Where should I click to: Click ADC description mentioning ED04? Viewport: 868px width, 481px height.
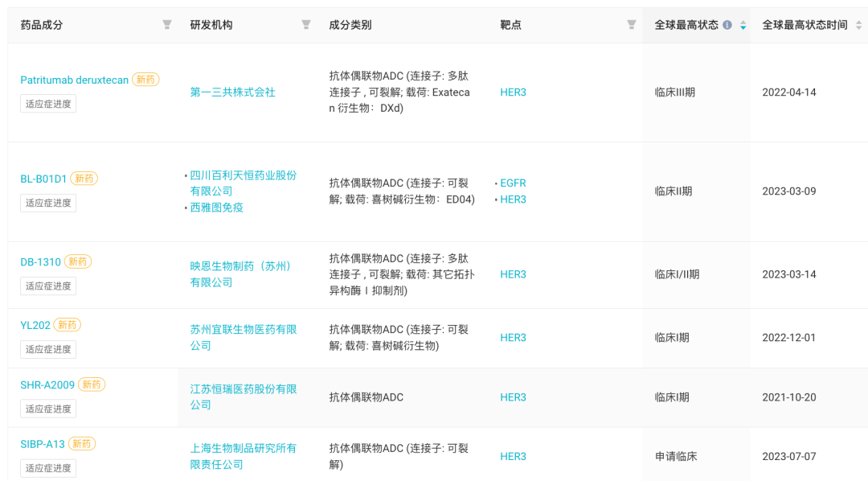tap(402, 191)
